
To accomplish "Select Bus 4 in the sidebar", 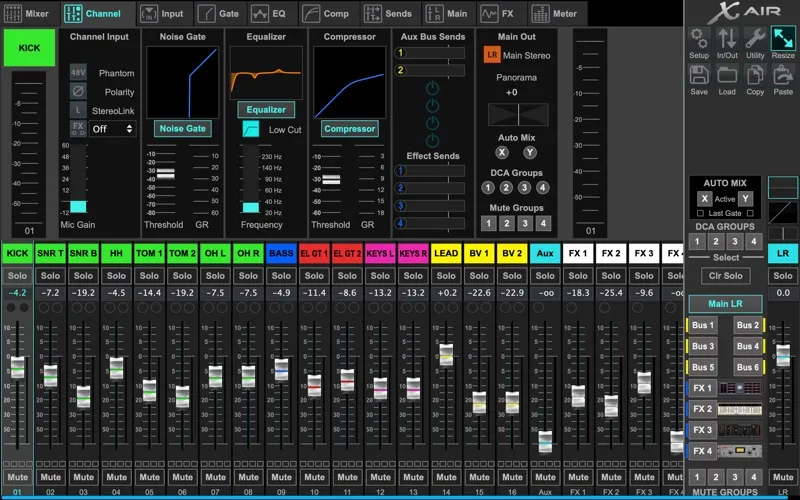I will point(748,346).
